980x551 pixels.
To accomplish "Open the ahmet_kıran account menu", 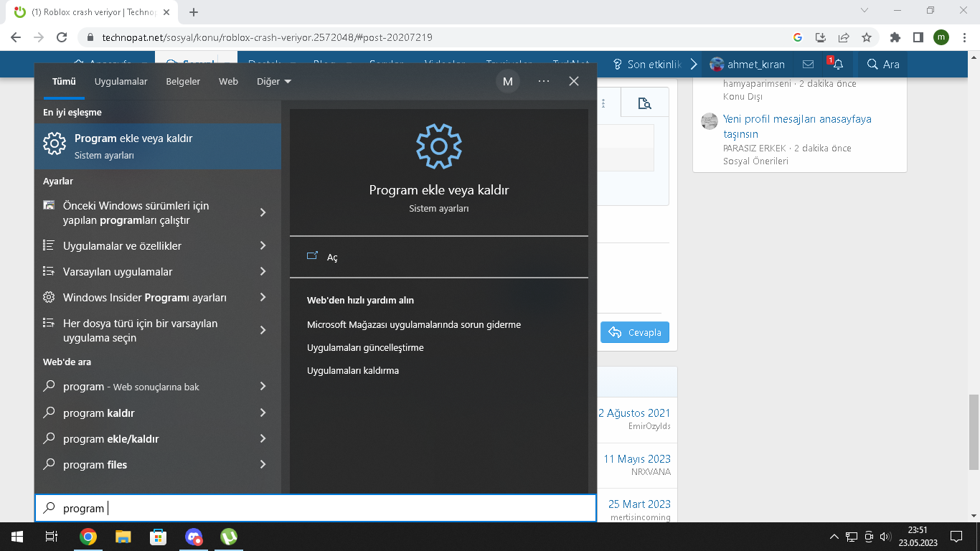I will coord(748,65).
